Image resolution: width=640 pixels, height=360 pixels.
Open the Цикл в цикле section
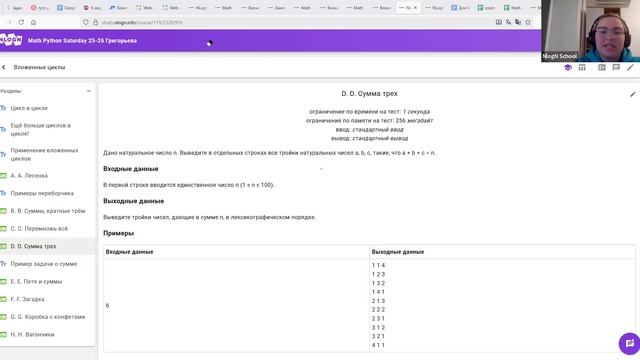click(29, 108)
